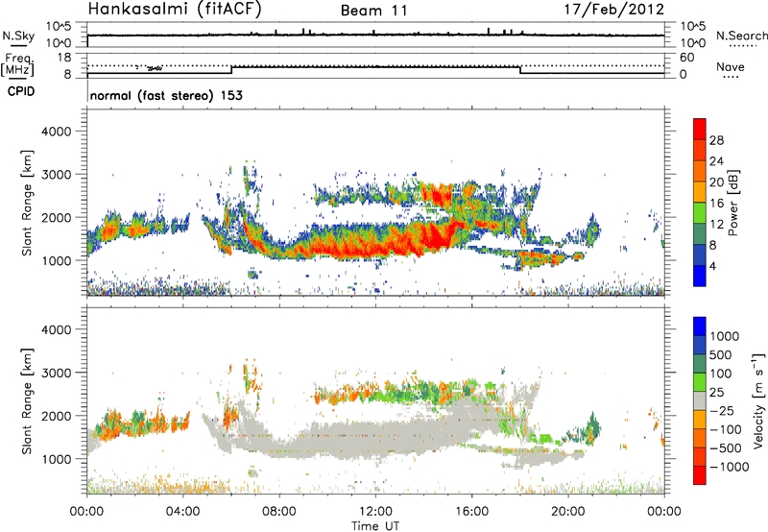Click the '2000' tick on power panel axis
The width and height of the screenshot is (768, 532).
click(57, 217)
